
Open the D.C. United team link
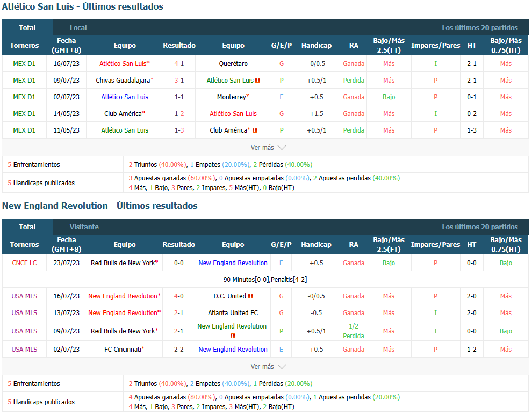tap(229, 296)
